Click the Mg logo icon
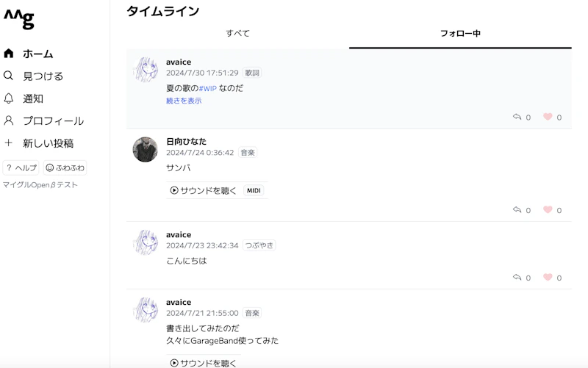 (x=19, y=20)
